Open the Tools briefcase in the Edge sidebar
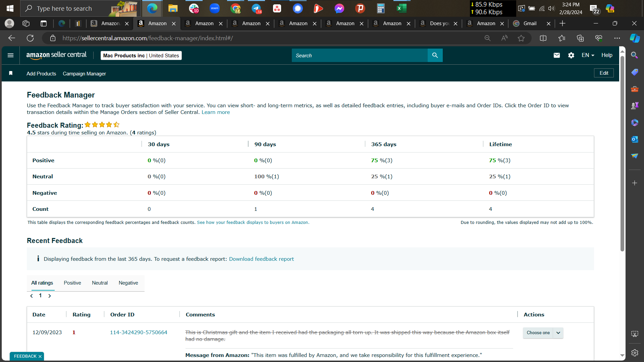This screenshot has width=644, height=362. coord(635,89)
